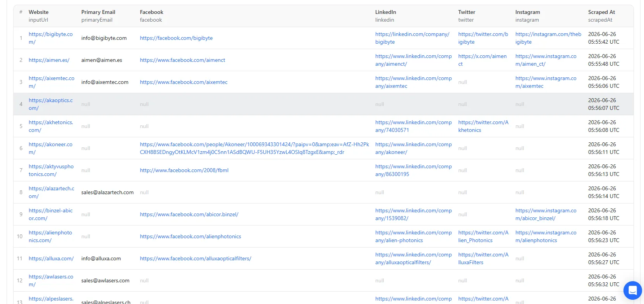The width and height of the screenshot is (644, 304).
Task: Open the https://alluxa.com/ website link
Action: 51,258
